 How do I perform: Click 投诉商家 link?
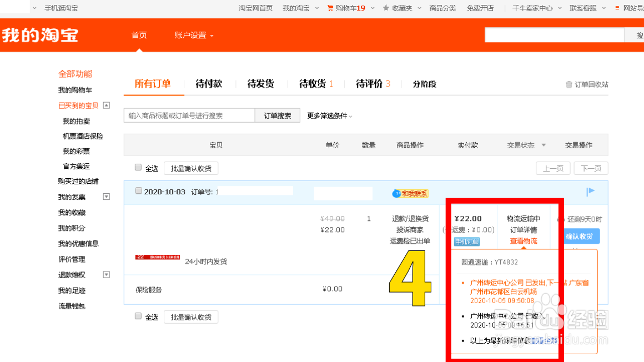tap(410, 230)
